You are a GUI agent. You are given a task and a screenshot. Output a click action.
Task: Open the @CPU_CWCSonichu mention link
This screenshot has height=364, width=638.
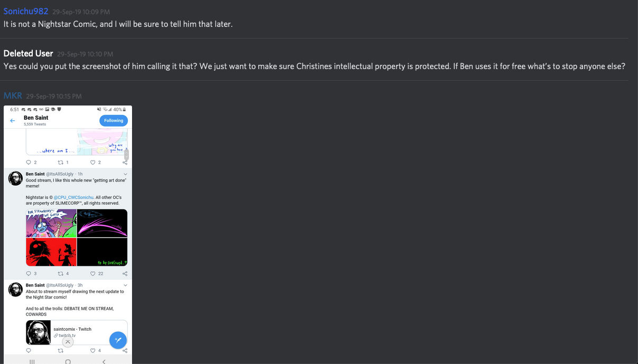click(74, 198)
